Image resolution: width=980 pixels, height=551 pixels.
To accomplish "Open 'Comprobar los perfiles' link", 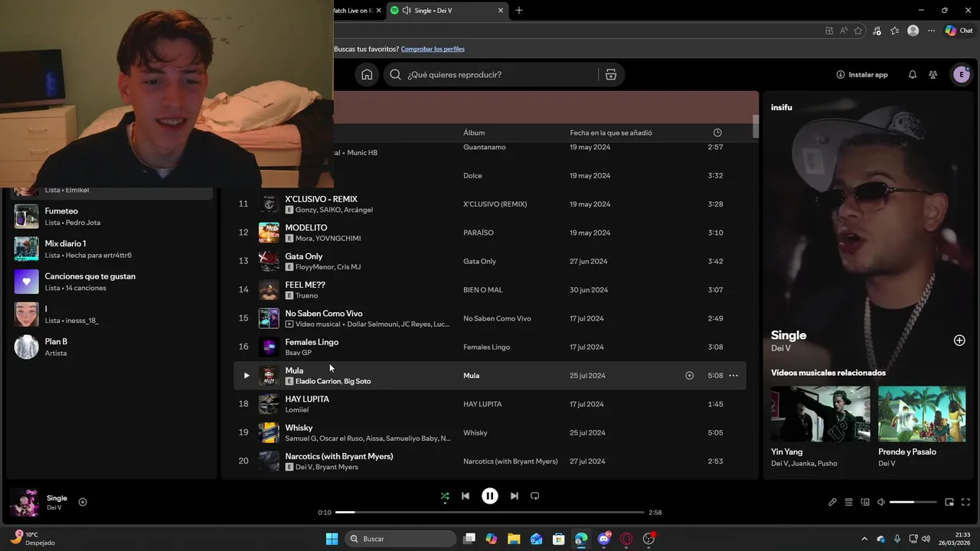I will click(433, 49).
